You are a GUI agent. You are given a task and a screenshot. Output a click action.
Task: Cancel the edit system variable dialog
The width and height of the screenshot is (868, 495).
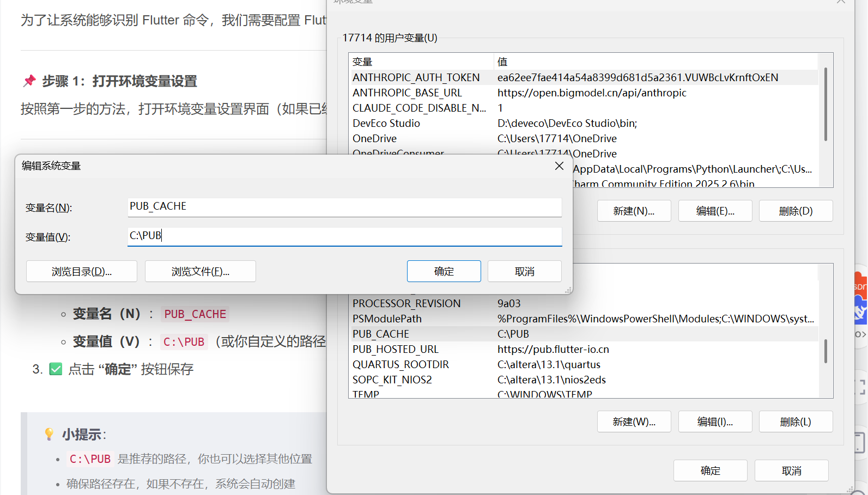[525, 271]
